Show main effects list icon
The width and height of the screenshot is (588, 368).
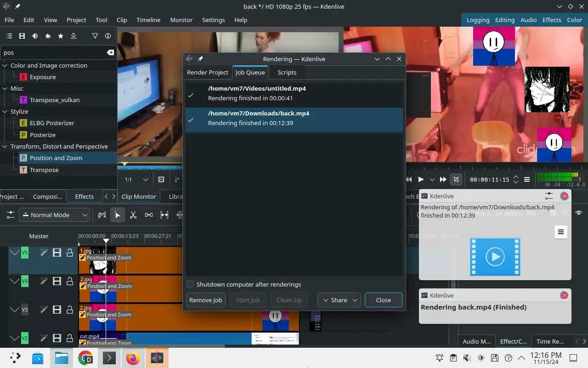pos(9,36)
